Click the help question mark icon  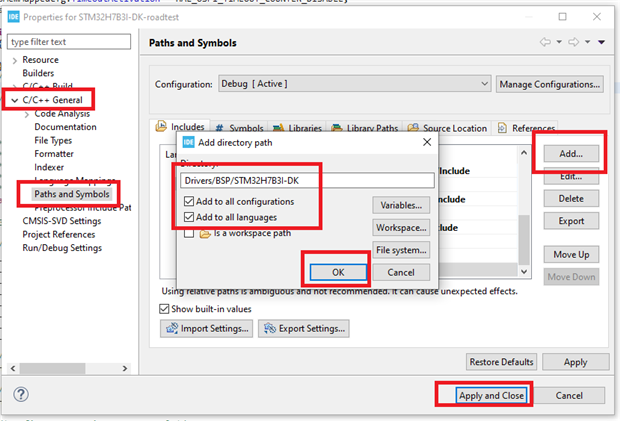click(21, 394)
